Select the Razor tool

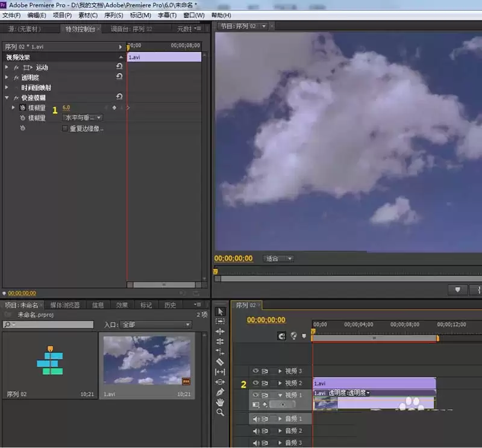220,362
